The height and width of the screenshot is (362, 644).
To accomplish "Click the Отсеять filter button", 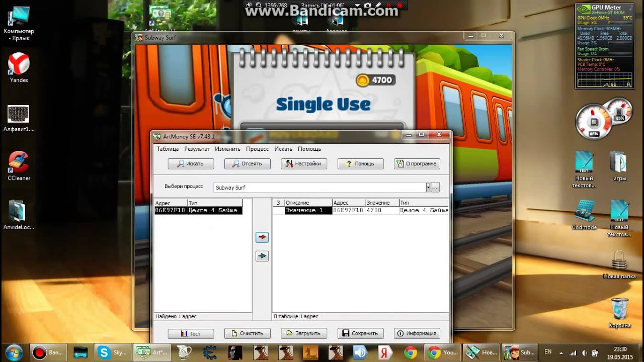I will click(x=247, y=163).
